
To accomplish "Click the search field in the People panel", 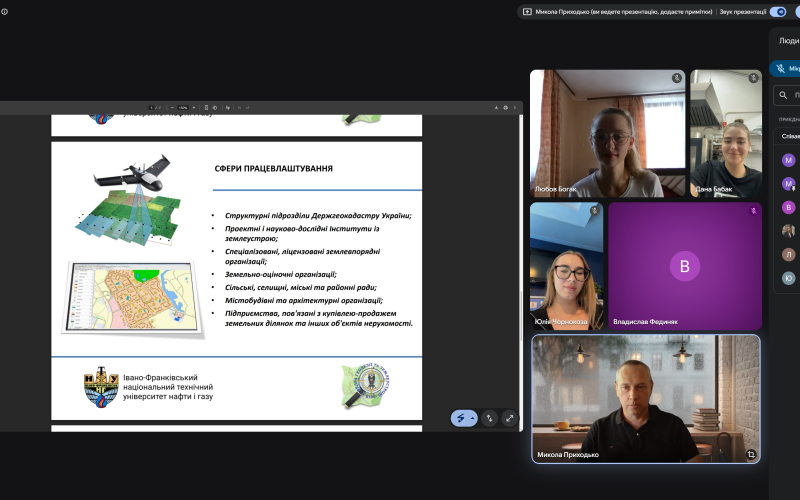I will coord(788,95).
